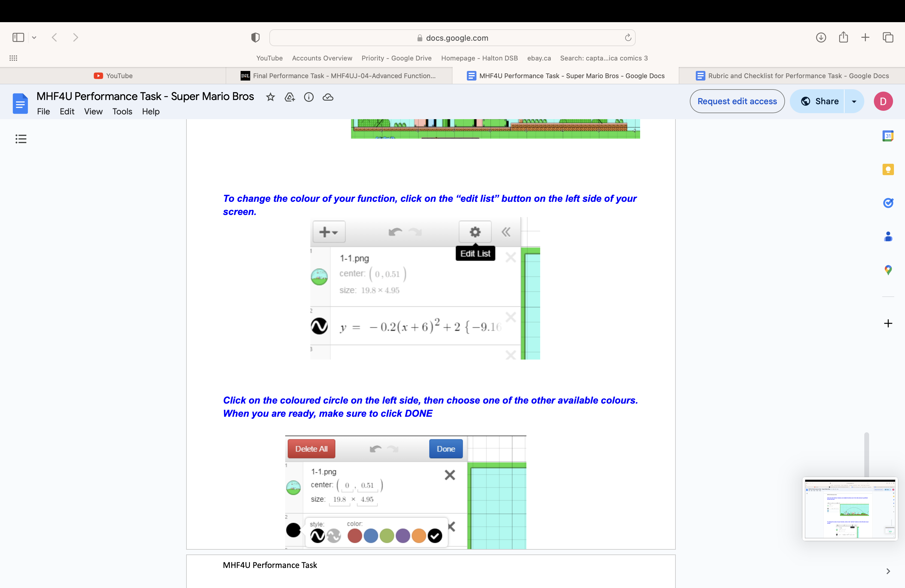Viewport: 905px width, 588px height.
Task: Open the sidebar tab group chevron
Action: [35, 37]
